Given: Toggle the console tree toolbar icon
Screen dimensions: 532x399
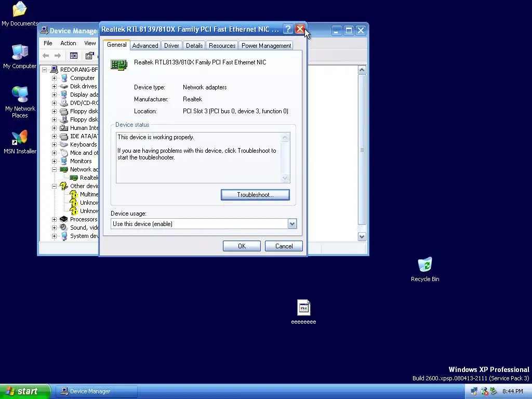Looking at the screenshot, I should [74, 56].
